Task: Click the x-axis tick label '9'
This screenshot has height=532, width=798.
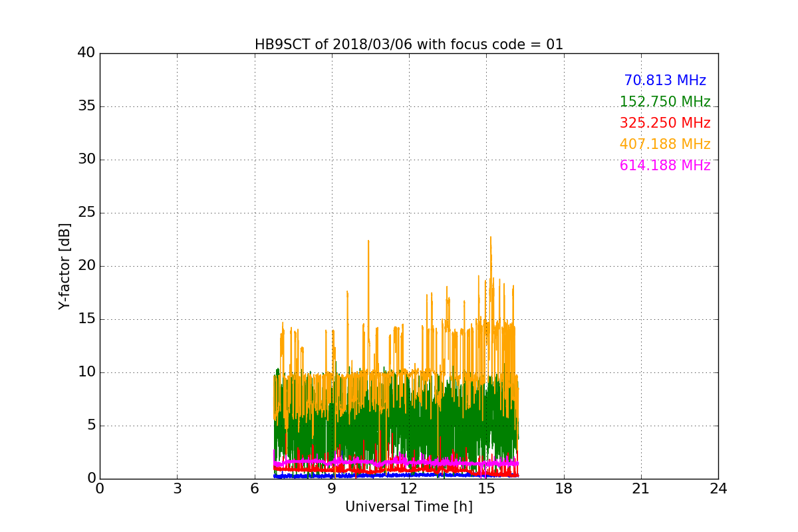Action: 332,489
